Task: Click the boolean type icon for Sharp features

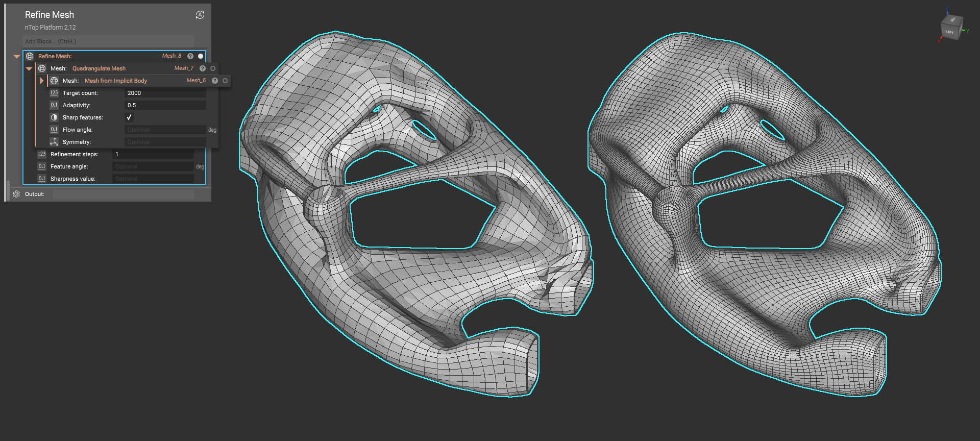Action: coord(54,117)
